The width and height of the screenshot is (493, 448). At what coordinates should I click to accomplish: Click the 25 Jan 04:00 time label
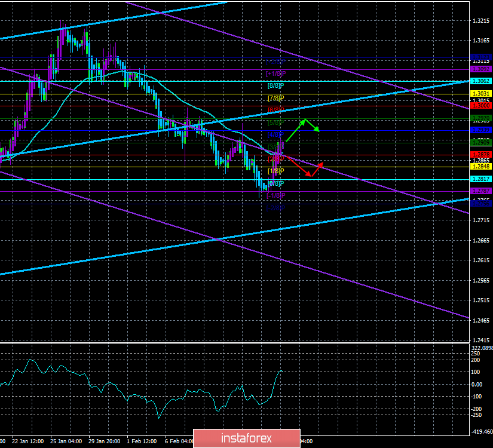[66, 441]
